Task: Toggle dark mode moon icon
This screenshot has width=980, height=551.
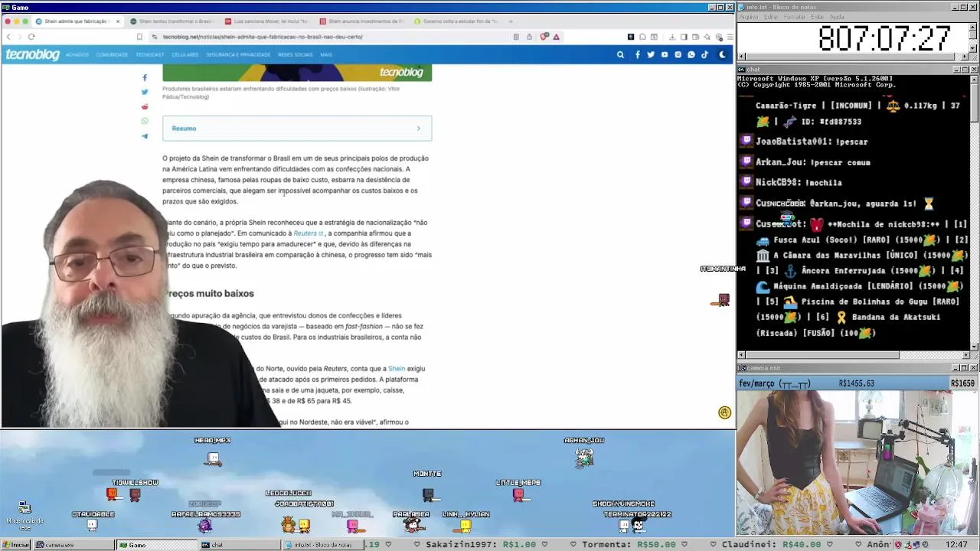Action: [722, 54]
